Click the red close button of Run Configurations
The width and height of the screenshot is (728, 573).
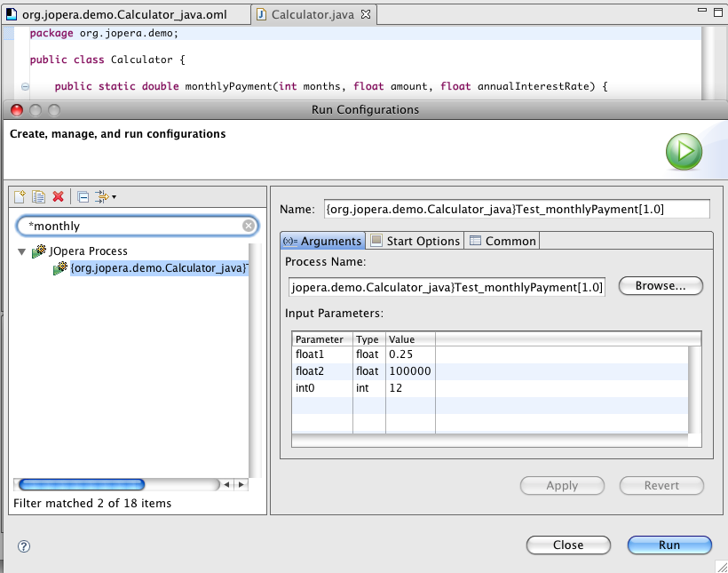tap(17, 110)
